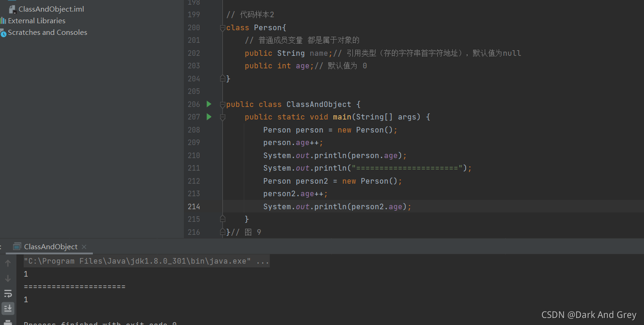This screenshot has height=325, width=644.
Task: Run main method from gutter arrow at line 207
Action: (209, 117)
